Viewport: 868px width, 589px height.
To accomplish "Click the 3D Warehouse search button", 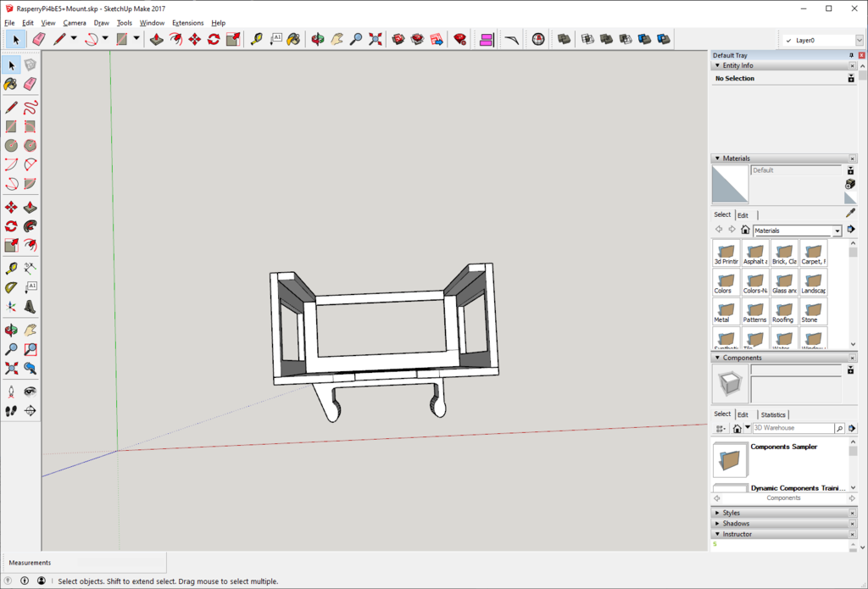I will pos(838,428).
